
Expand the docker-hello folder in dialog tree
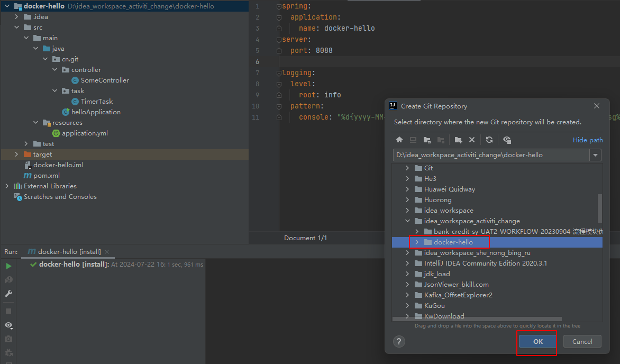417,242
